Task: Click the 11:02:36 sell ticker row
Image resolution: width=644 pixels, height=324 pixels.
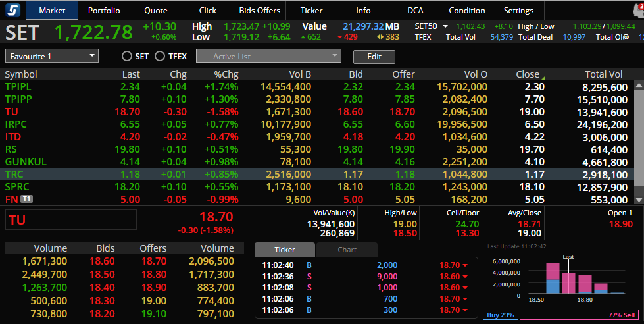Action: (x=366, y=277)
